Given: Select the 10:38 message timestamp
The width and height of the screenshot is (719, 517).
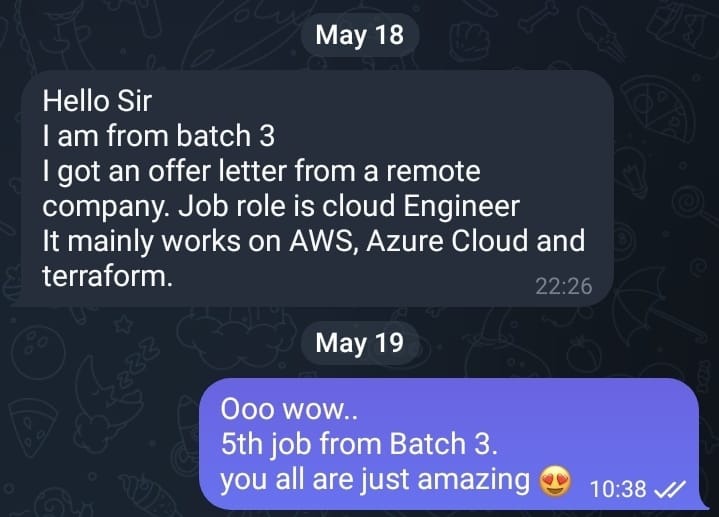Looking at the screenshot, I should [618, 489].
